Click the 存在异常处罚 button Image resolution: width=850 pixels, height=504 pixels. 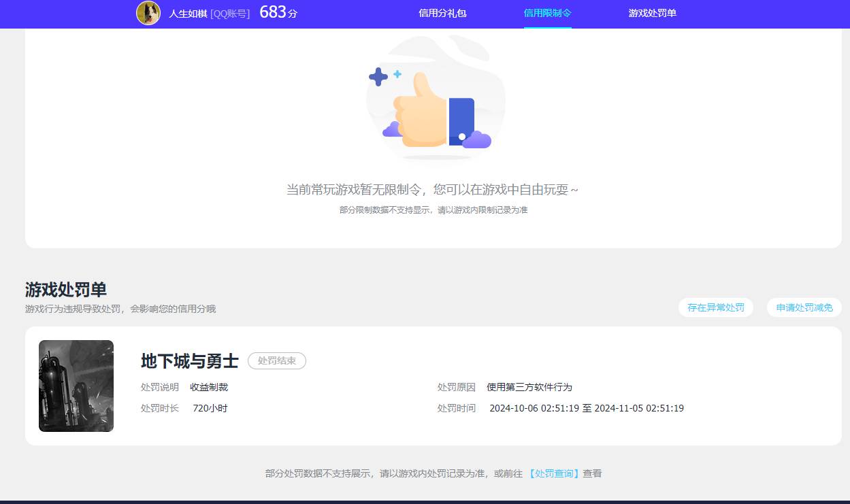(715, 307)
